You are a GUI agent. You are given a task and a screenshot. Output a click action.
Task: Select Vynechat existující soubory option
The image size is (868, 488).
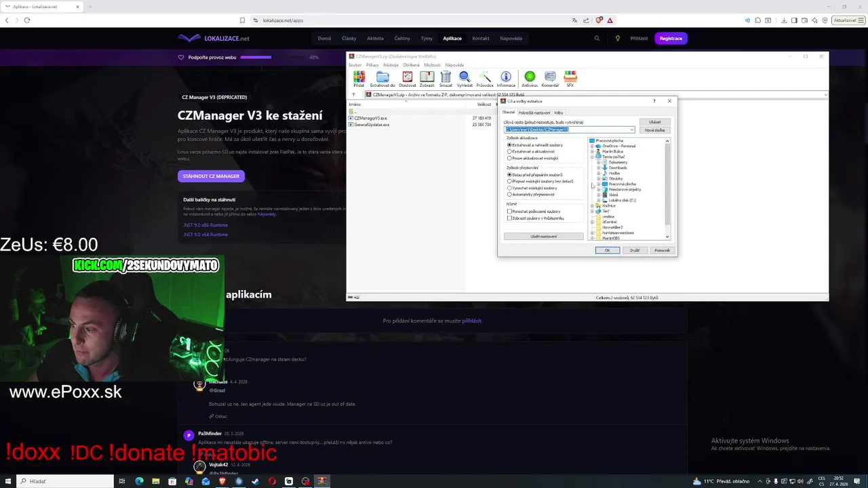coord(532,188)
